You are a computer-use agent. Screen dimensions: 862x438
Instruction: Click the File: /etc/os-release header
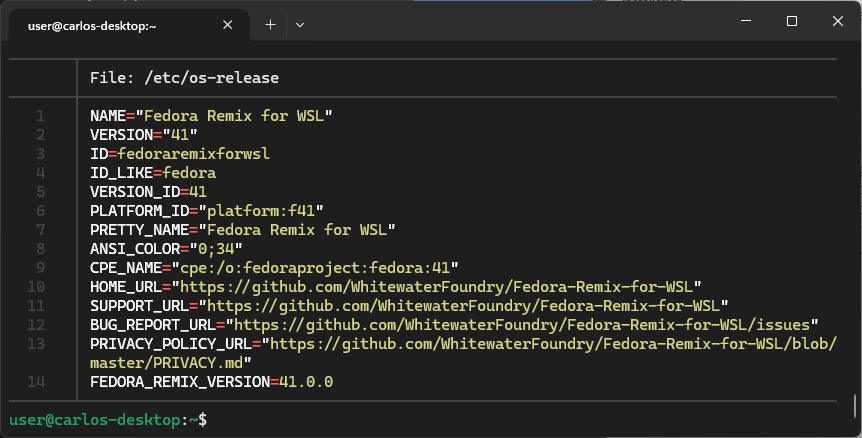184,78
